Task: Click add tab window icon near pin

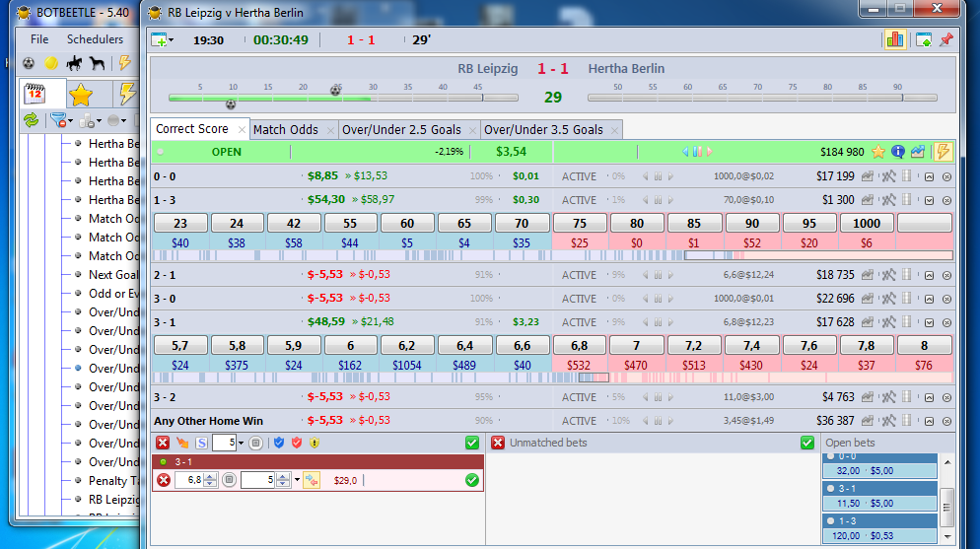Action: 924,40
